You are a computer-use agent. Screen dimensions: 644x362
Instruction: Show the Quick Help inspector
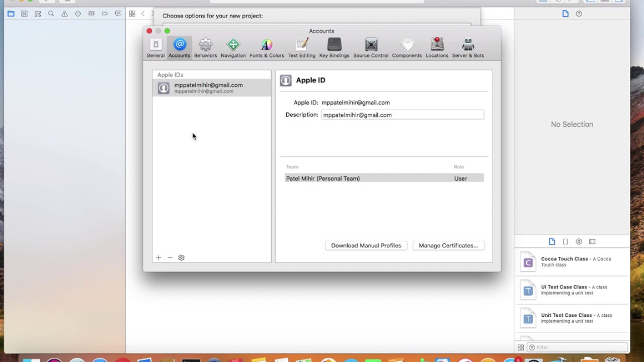(x=579, y=14)
